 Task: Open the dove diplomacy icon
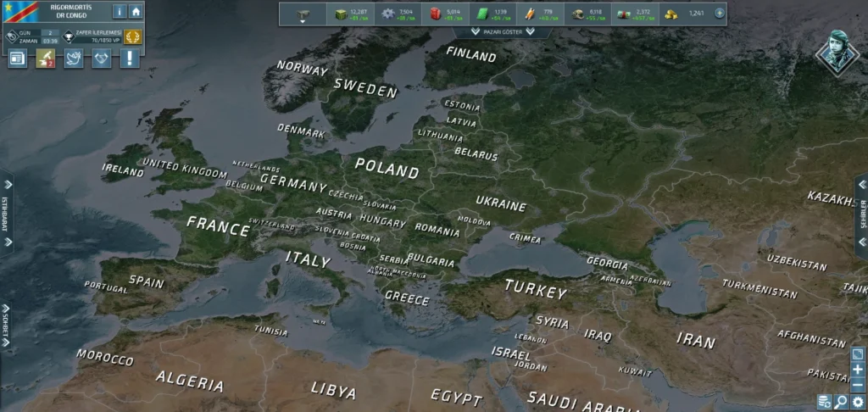[x=74, y=58]
